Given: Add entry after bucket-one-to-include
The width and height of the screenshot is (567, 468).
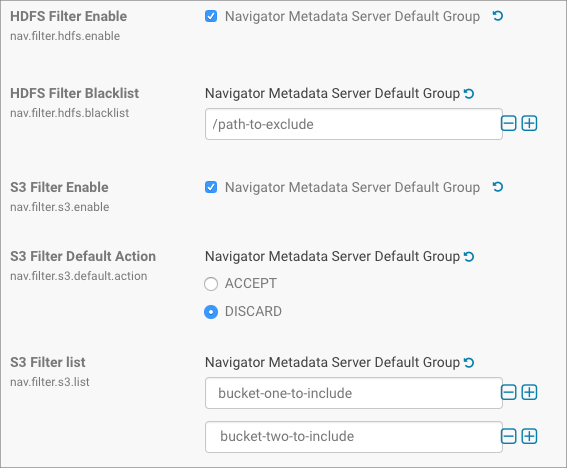Looking at the screenshot, I should click(x=529, y=392).
